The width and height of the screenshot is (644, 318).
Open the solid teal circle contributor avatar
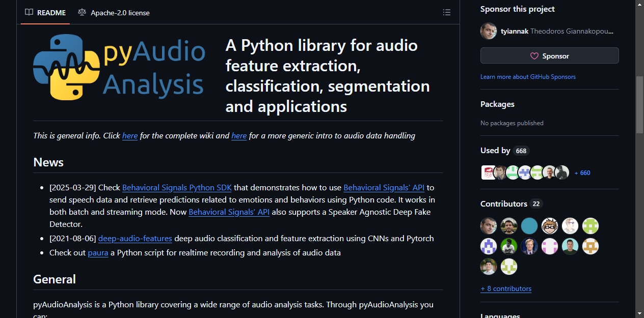coord(529,226)
